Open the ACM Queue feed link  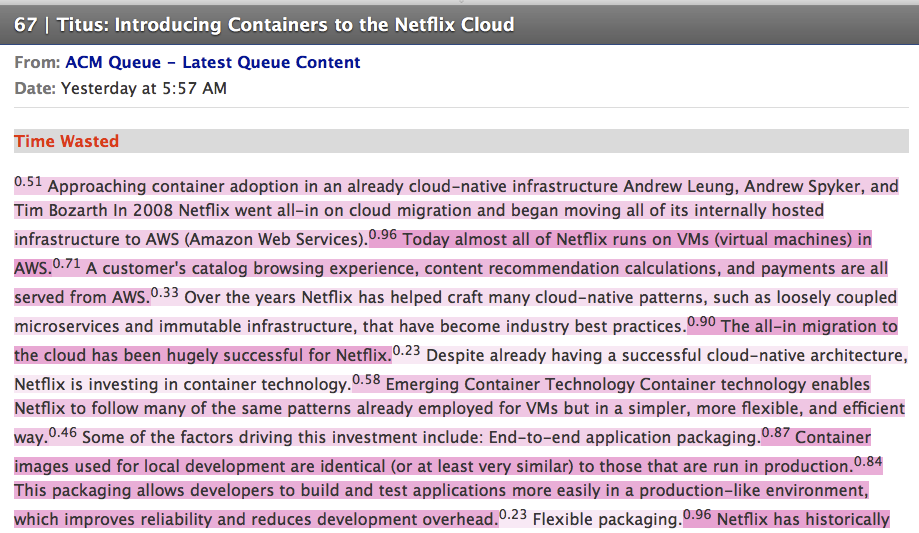point(213,62)
